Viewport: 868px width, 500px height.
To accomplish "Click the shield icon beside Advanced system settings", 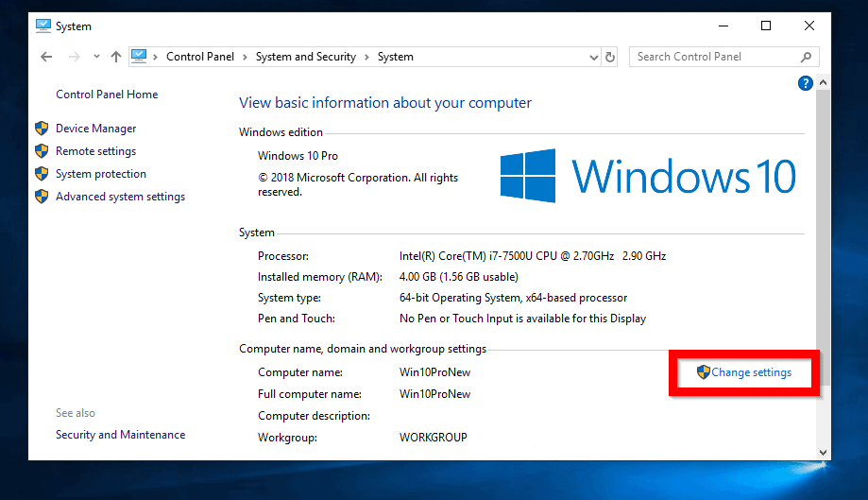I will (42, 197).
